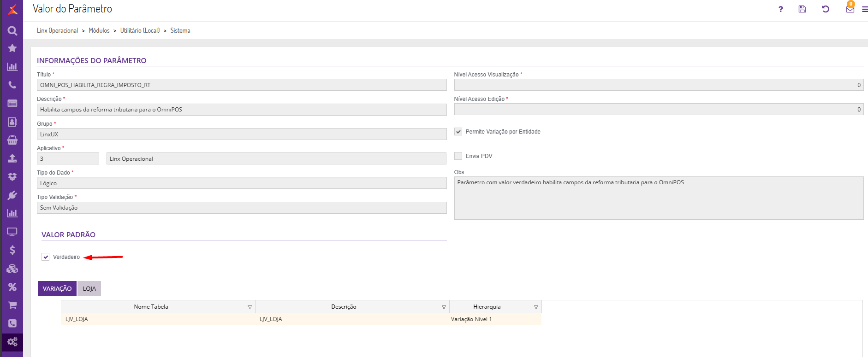Click the undo arrow icon
The width and height of the screenshot is (868, 357).
click(x=826, y=9)
